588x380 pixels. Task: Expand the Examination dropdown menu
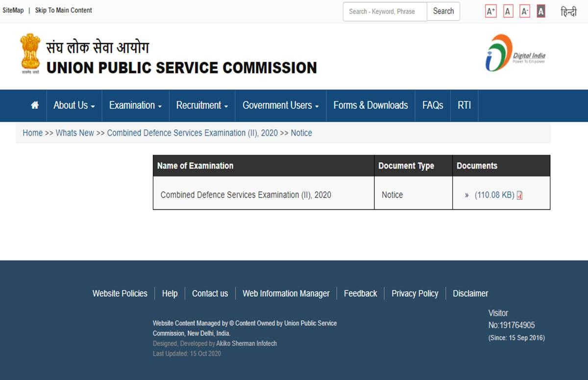[135, 105]
